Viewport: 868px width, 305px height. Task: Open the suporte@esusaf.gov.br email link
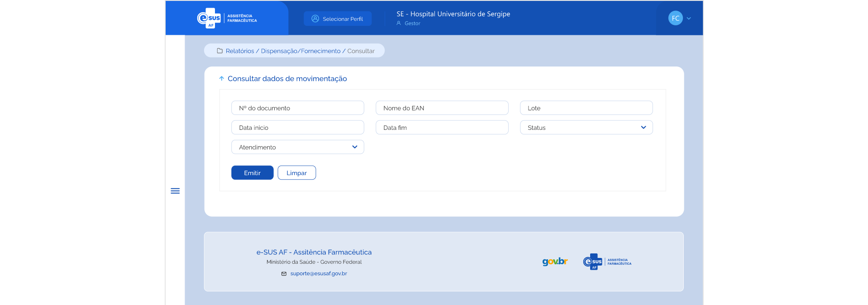point(319,274)
